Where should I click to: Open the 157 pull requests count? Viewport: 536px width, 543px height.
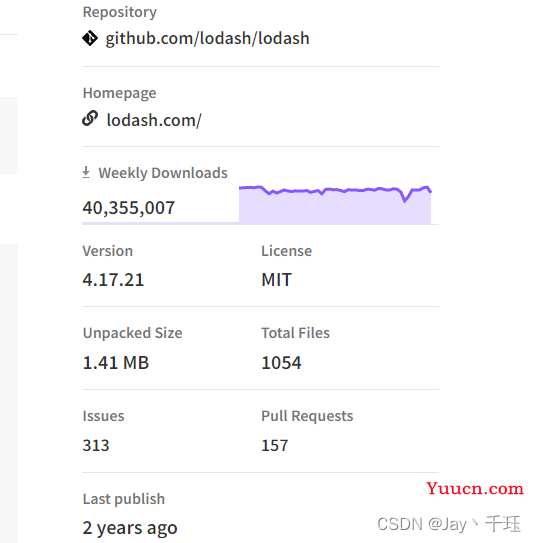point(275,445)
